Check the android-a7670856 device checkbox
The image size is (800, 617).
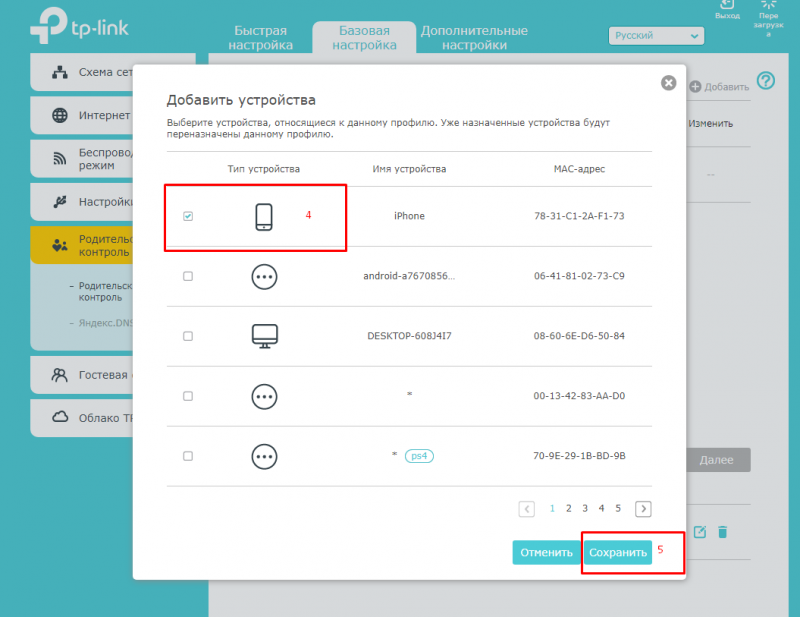pos(188,276)
